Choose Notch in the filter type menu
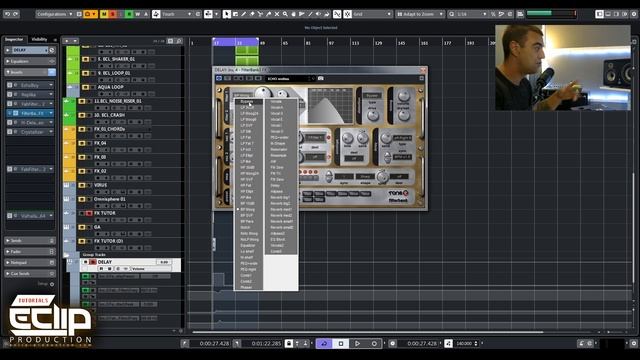The width and height of the screenshot is (640, 360). tap(246, 227)
